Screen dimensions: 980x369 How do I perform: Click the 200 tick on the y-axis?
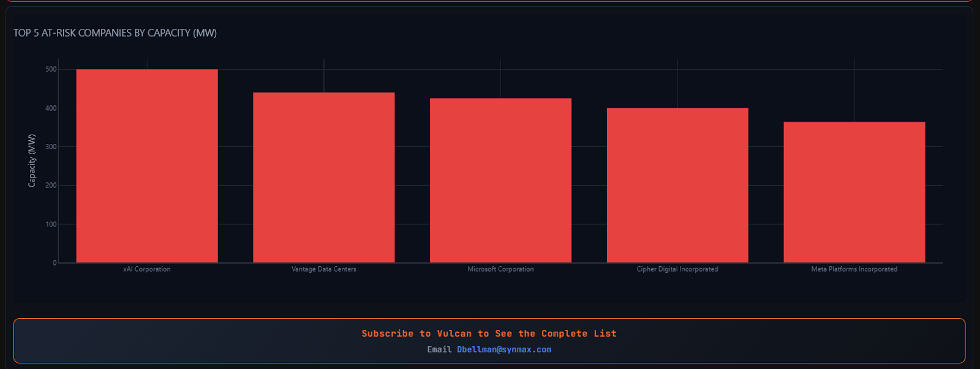coord(51,185)
